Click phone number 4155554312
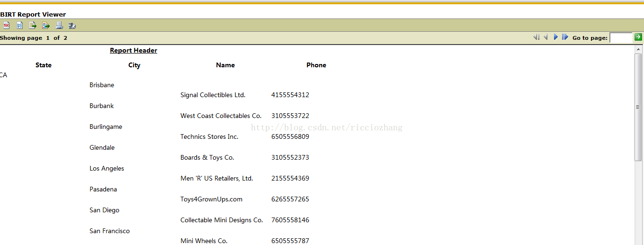The image size is (644, 245). 290,95
